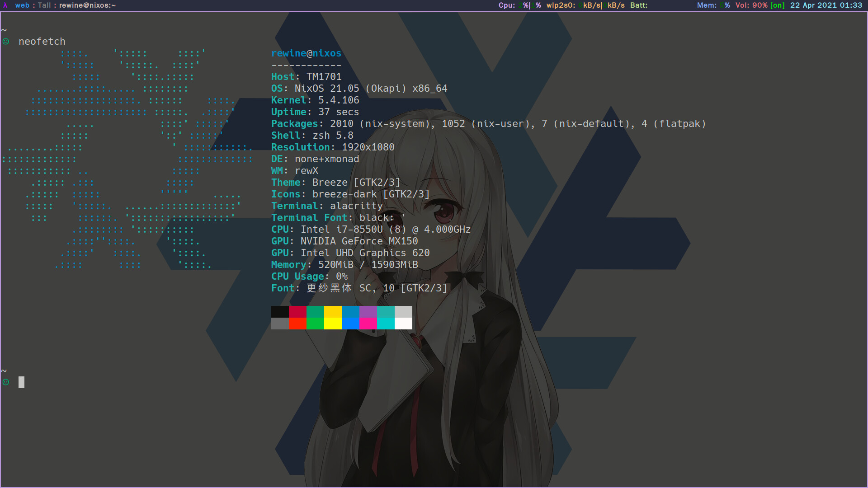Click the "Terminal: alacritty" line
The height and width of the screenshot is (488, 868).
tap(327, 206)
